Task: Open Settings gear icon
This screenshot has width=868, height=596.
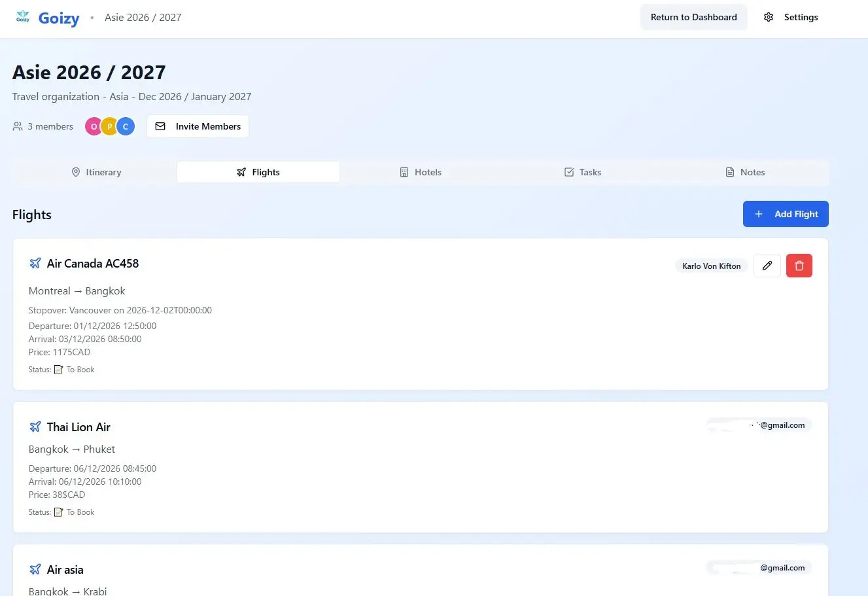Action: [x=769, y=17]
